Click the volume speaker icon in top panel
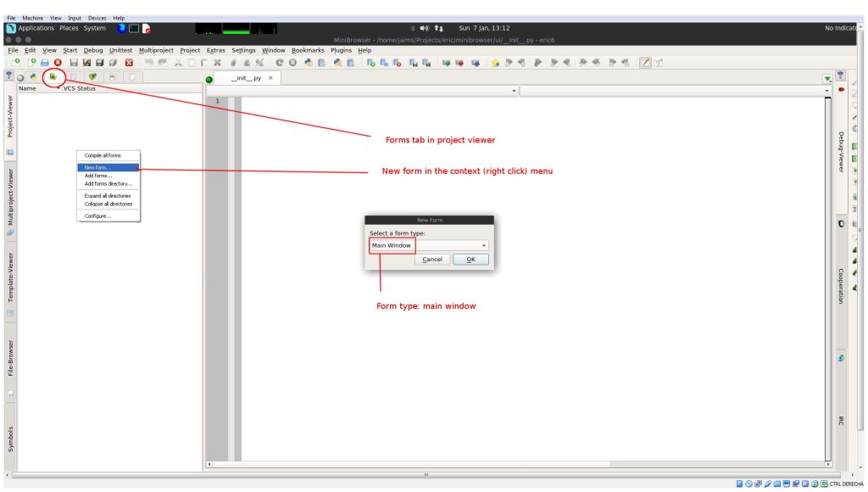The image size is (868, 492). (x=423, y=28)
